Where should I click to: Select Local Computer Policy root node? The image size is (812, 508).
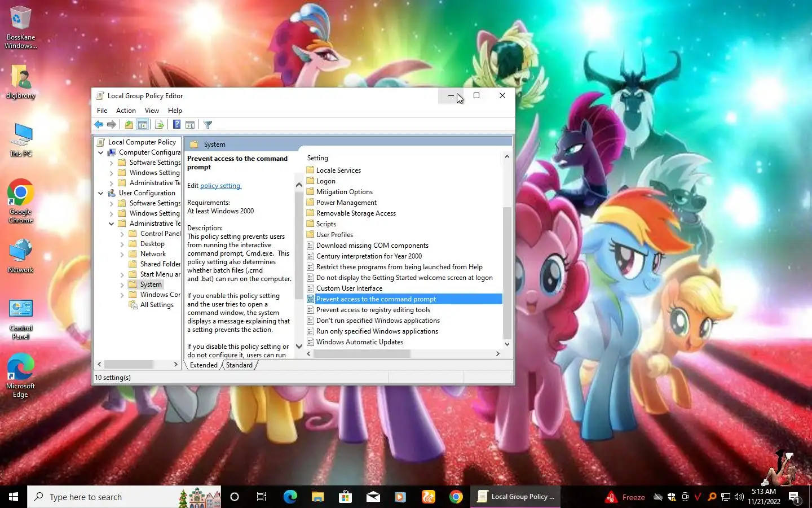click(x=142, y=142)
